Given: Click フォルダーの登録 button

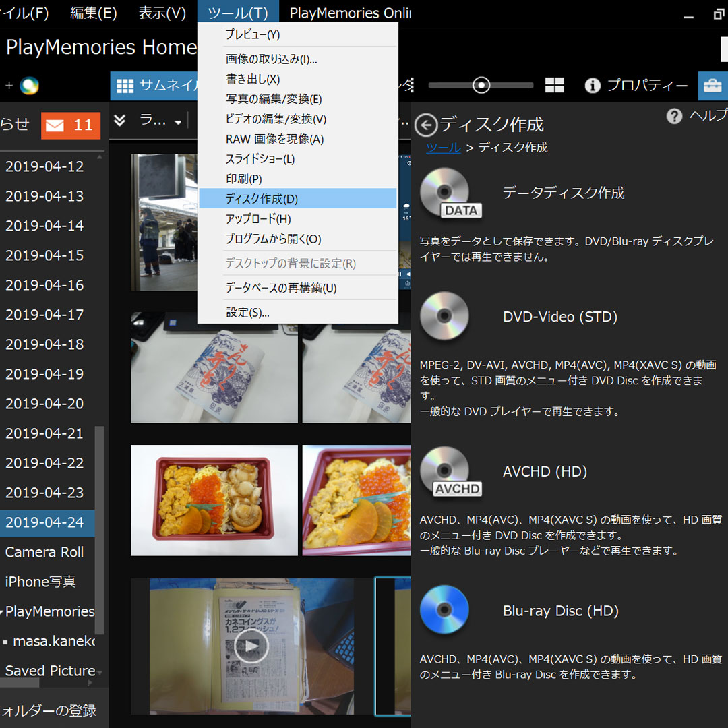Looking at the screenshot, I should click(49, 710).
